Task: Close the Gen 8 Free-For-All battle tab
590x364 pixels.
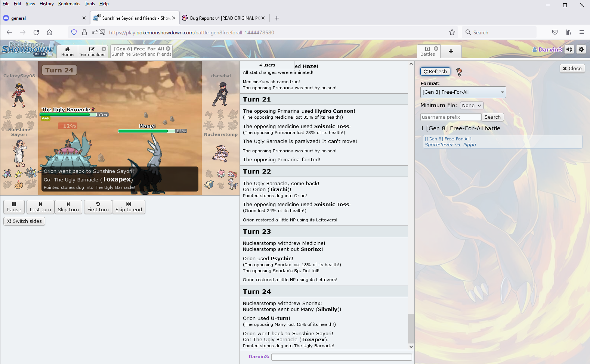Action: pyautogui.click(x=168, y=49)
